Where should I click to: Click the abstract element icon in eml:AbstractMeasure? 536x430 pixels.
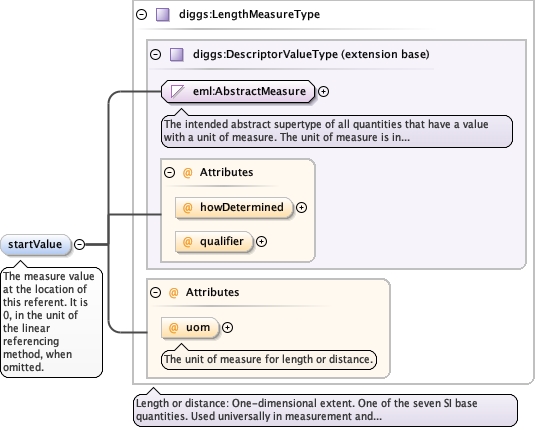pyautogui.click(x=177, y=92)
